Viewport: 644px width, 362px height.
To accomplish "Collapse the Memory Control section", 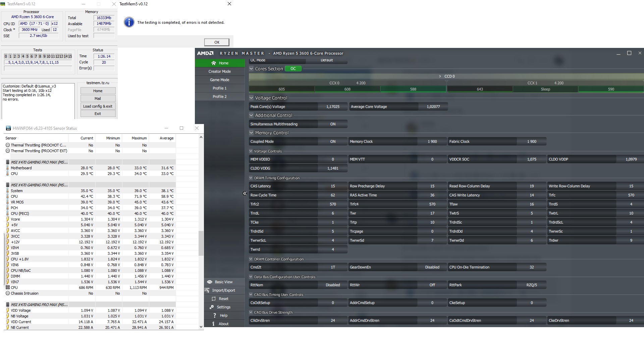I will pos(251,133).
